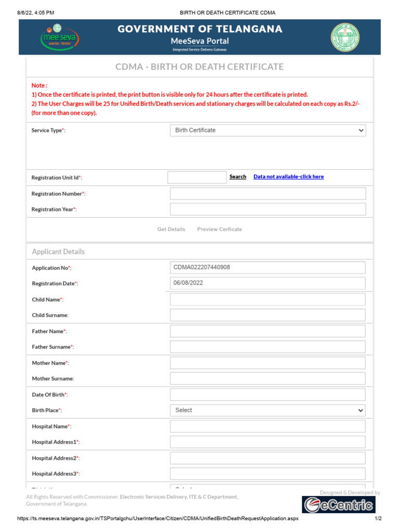Focus the Father Name input field
399x532 pixels.
coord(268,331)
